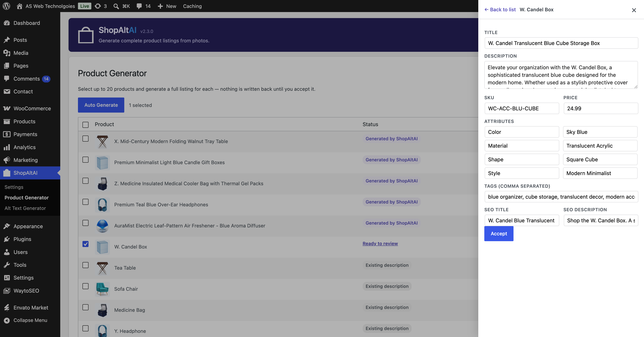Click the Appearance brush icon

7,226
